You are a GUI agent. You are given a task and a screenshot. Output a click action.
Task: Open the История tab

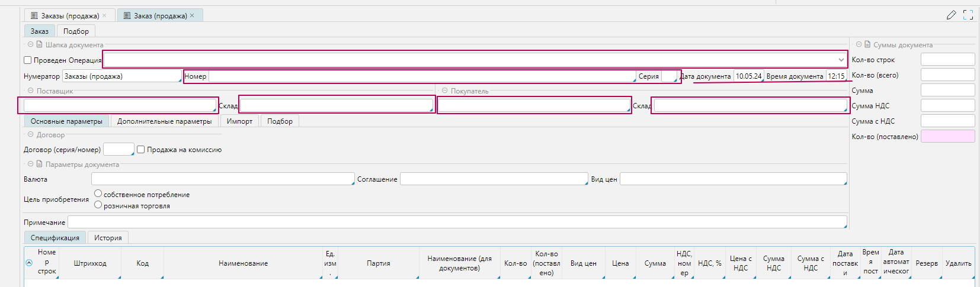coord(108,238)
